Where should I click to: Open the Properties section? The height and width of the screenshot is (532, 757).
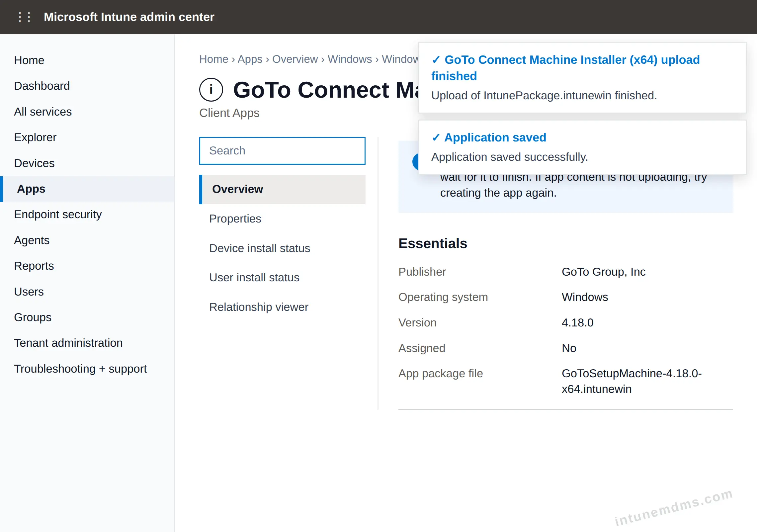(235, 219)
